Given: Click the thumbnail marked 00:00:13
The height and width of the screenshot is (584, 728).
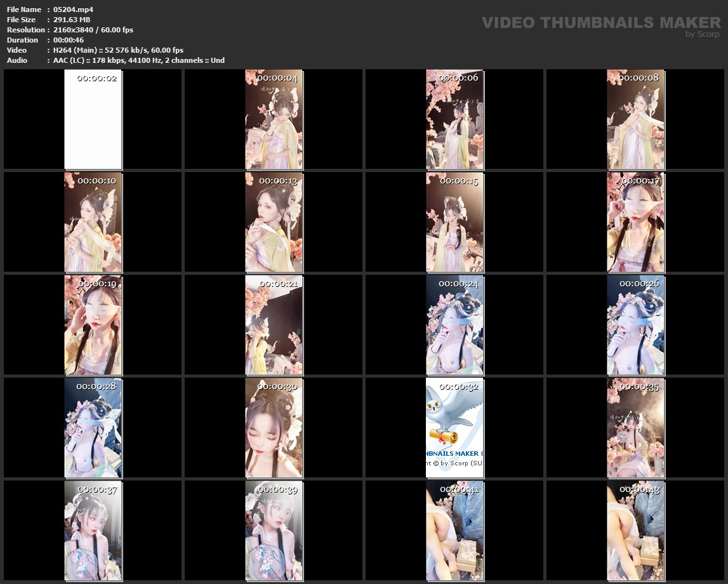Looking at the screenshot, I should point(274,222).
